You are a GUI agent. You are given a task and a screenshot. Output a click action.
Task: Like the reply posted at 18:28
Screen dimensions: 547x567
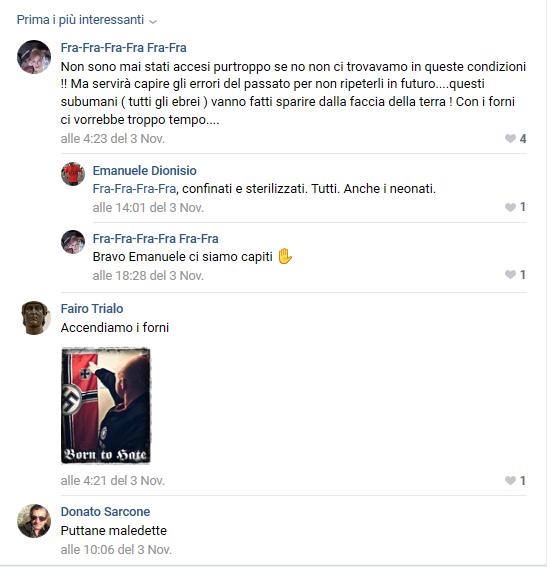tap(510, 275)
